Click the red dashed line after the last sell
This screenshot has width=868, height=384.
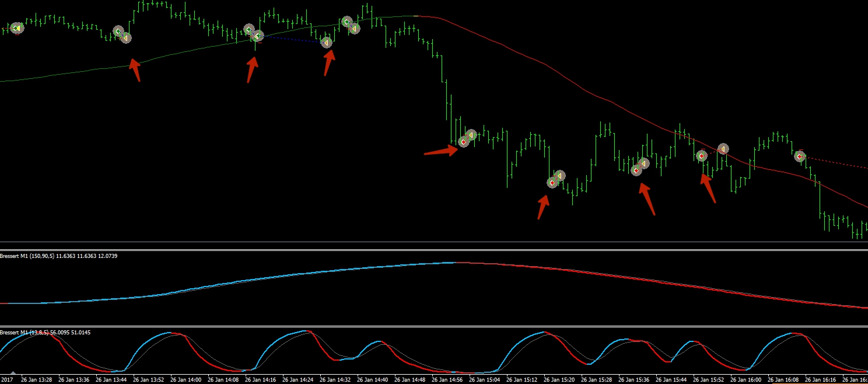tap(836, 162)
